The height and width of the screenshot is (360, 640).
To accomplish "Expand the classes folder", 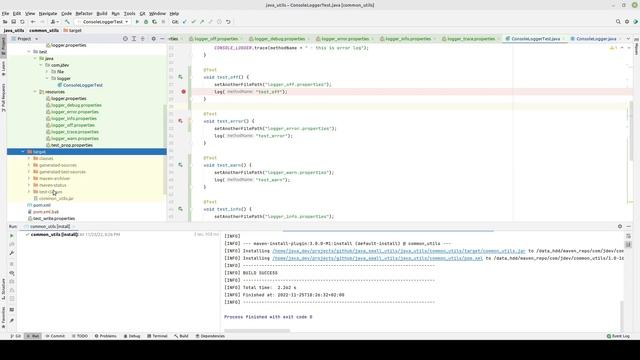I will click(x=29, y=158).
